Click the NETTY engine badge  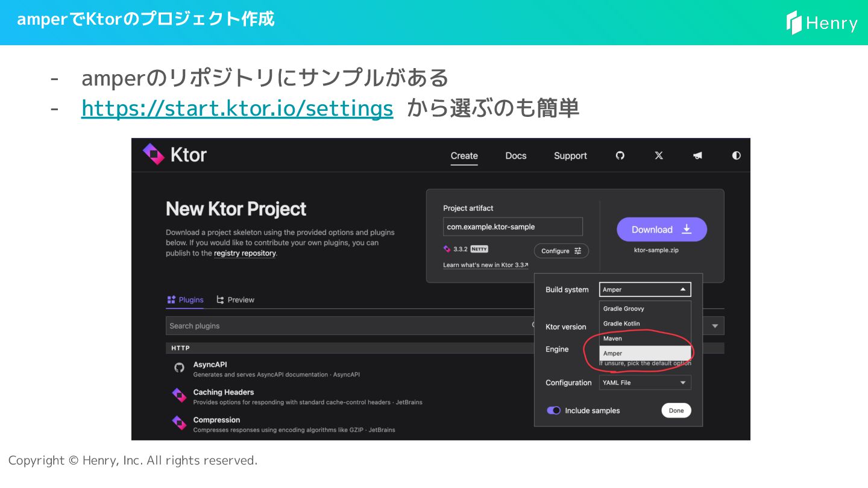[x=479, y=249]
